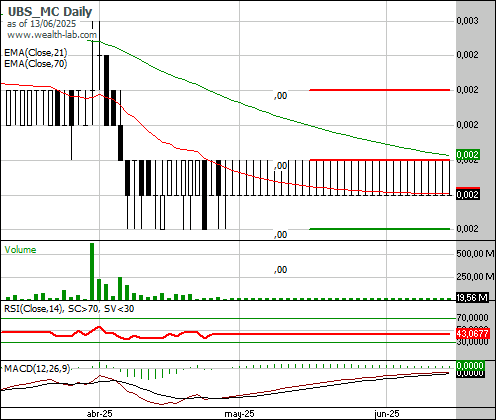The image size is (496, 420).
Task: Select the EMA(Close,21) indicator label
Action: pyautogui.click(x=36, y=53)
